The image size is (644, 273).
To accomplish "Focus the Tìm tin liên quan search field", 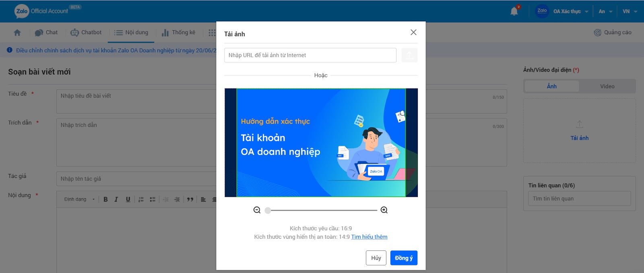I will [580, 199].
